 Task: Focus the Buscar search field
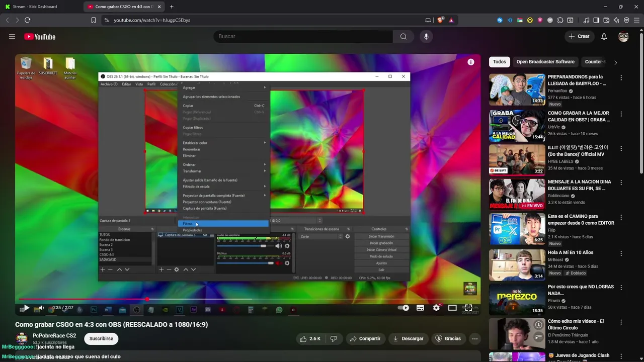click(303, 36)
